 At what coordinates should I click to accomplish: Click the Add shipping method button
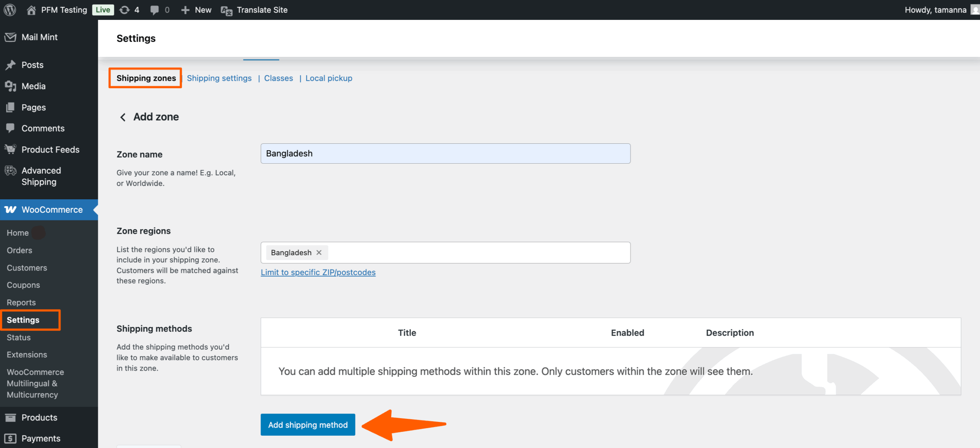tap(308, 425)
